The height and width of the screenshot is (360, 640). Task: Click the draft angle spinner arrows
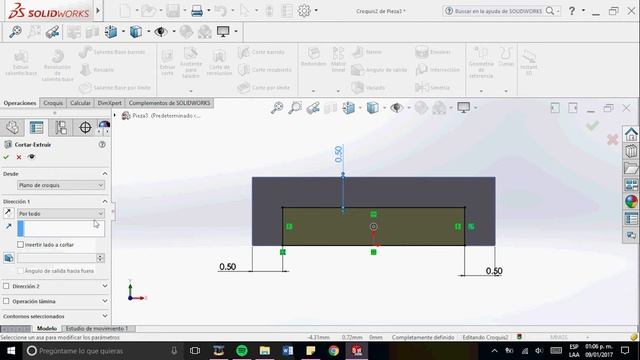tap(100, 258)
